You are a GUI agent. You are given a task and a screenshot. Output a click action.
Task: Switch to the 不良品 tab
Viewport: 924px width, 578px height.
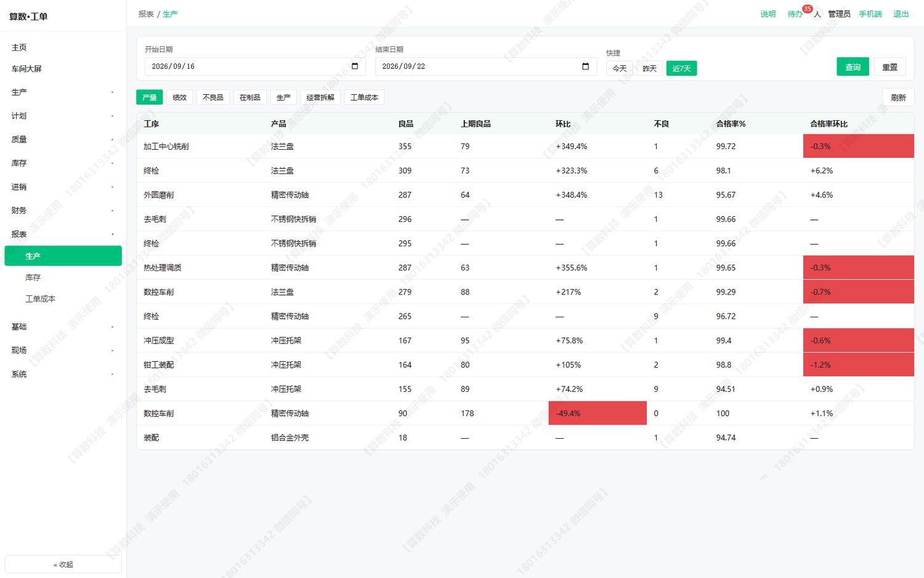[213, 97]
